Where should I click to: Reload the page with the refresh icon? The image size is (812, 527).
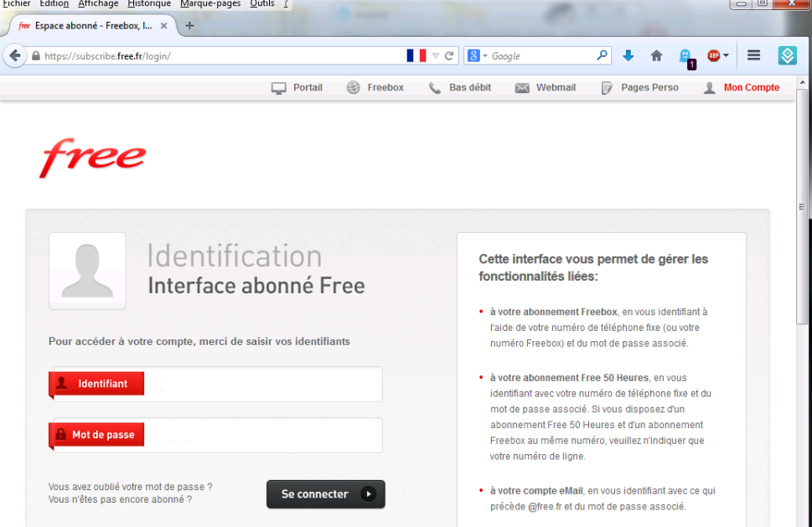449,56
